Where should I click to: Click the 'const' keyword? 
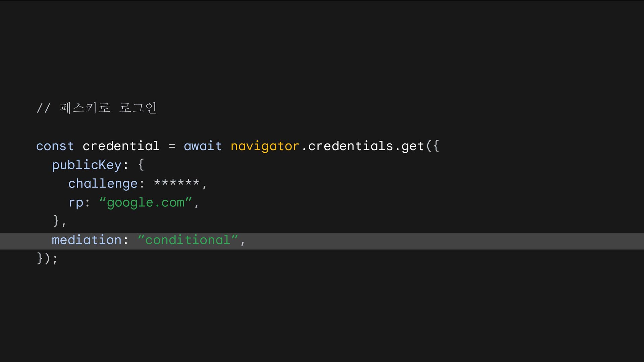[55, 146]
